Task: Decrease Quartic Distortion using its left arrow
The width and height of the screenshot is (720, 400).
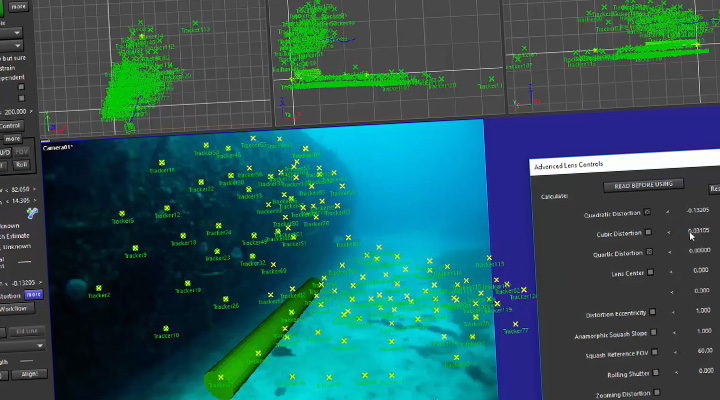Action: 669,252
